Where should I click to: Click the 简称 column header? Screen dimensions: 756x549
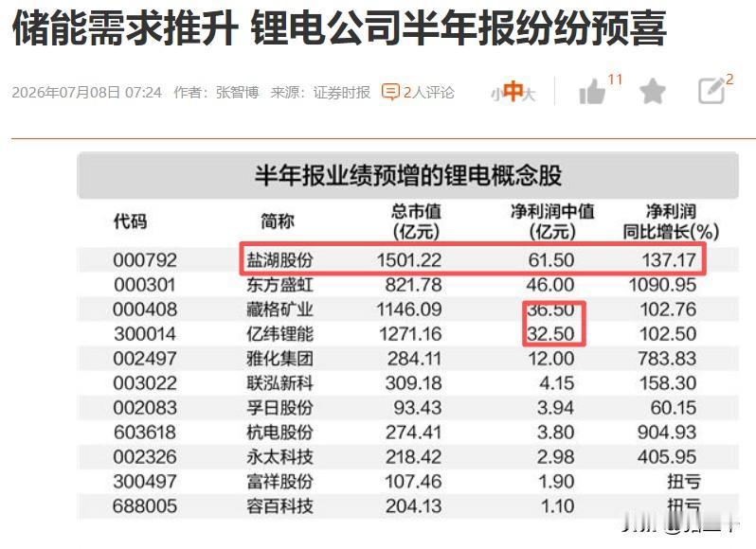tap(278, 221)
